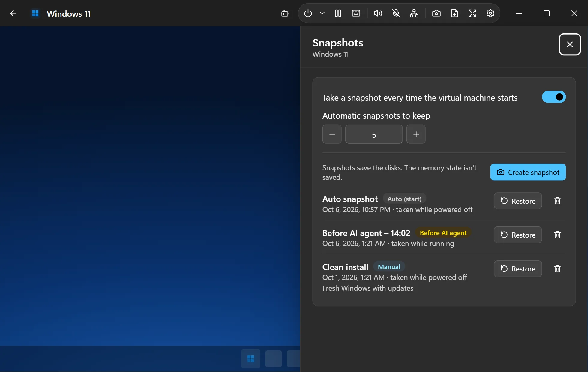The image size is (588, 372).
Task: Click 'Fresh Windows with updates' description
Action: 368,288
